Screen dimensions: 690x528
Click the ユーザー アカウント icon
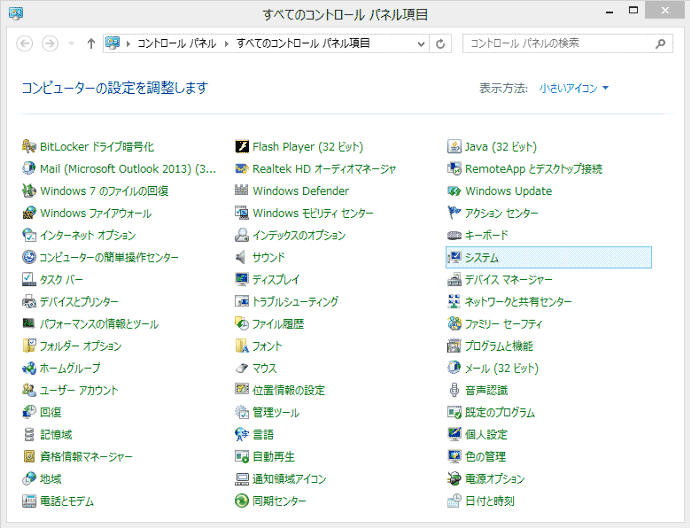(x=29, y=390)
